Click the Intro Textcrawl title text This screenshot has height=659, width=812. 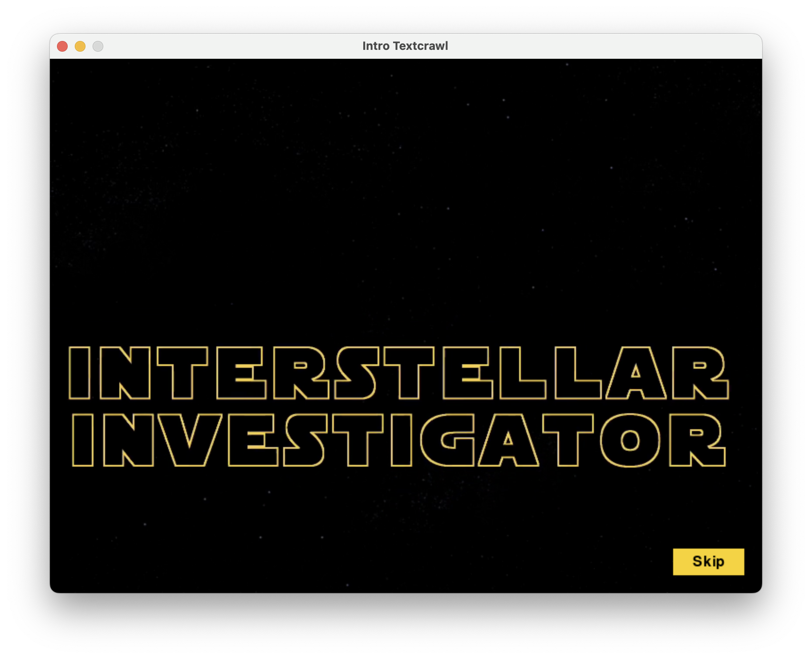[x=405, y=46]
